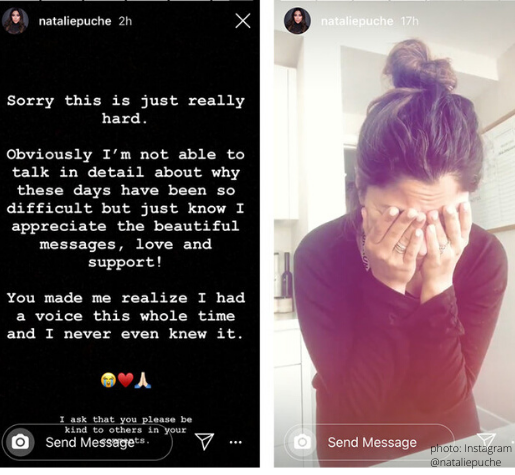Open the three-dot more options menu
This screenshot has height=475, width=515.
(236, 442)
